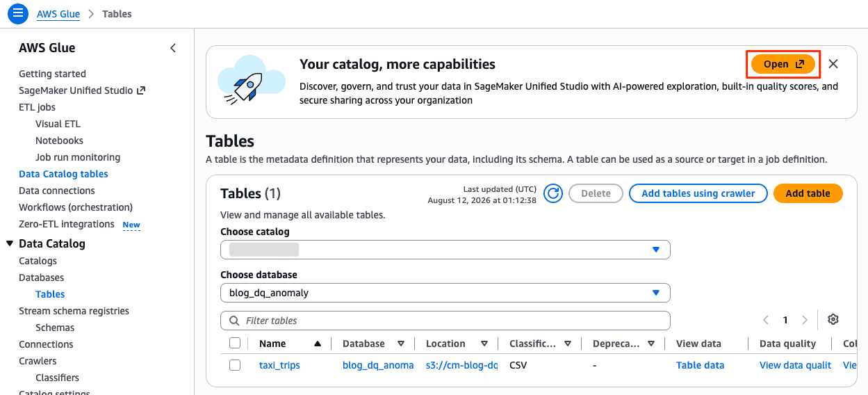Image resolution: width=868 pixels, height=395 pixels.
Task: Open Job run monitoring
Action: [78, 157]
